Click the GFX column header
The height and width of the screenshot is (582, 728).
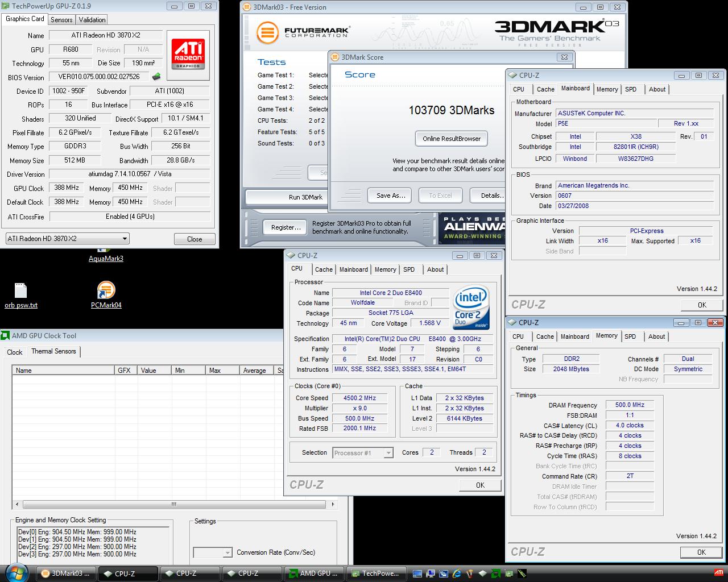tap(126, 371)
